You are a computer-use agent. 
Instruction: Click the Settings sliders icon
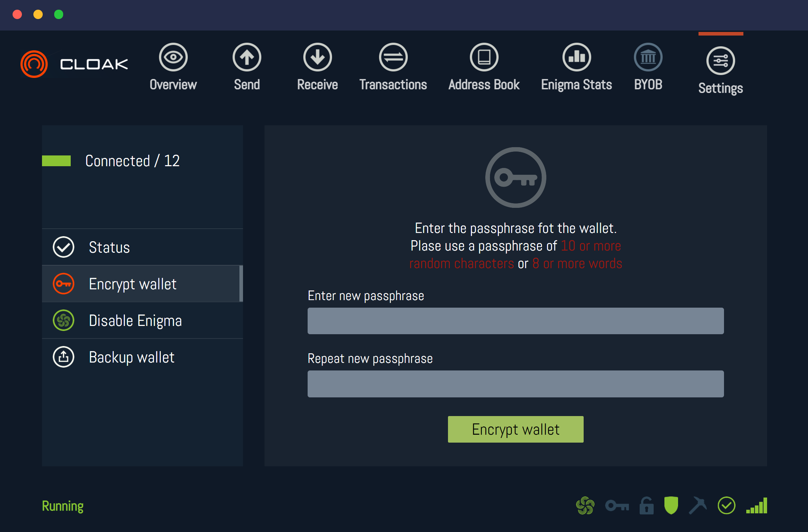721,61
